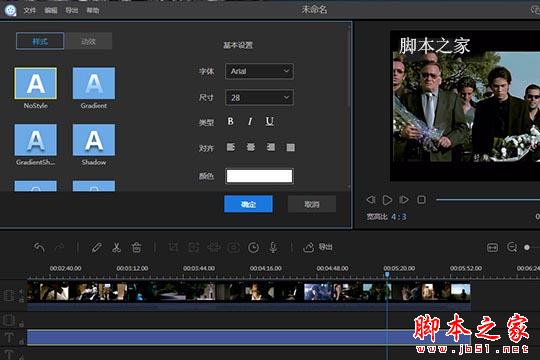Open the 编辑 menu
Viewport: 540px width, 360px height.
click(x=51, y=10)
